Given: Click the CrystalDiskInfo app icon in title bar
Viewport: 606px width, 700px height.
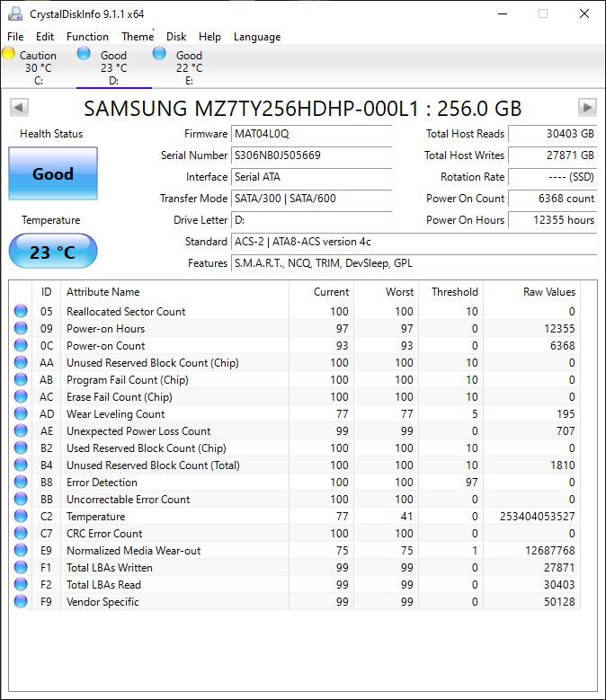Looking at the screenshot, I should coord(14,13).
